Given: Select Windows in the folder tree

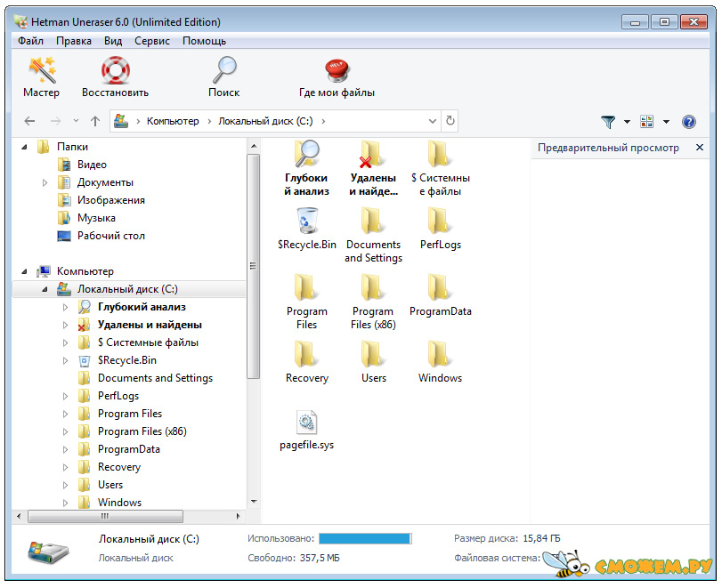Looking at the screenshot, I should click(119, 503).
